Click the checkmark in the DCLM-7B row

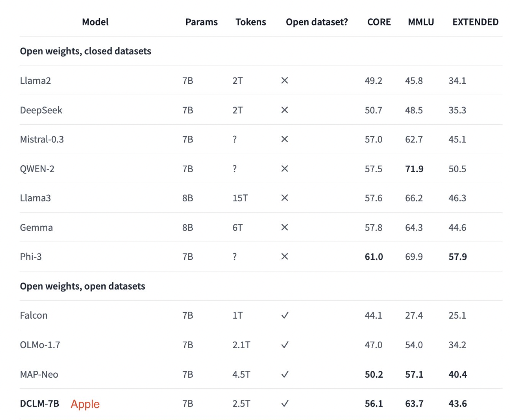click(285, 404)
